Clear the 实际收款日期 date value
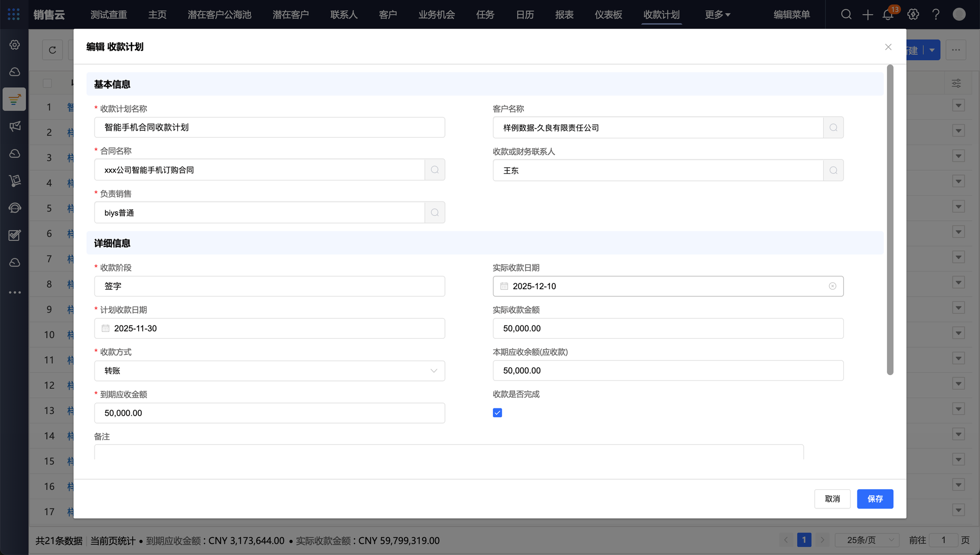The width and height of the screenshot is (980, 555). (832, 286)
